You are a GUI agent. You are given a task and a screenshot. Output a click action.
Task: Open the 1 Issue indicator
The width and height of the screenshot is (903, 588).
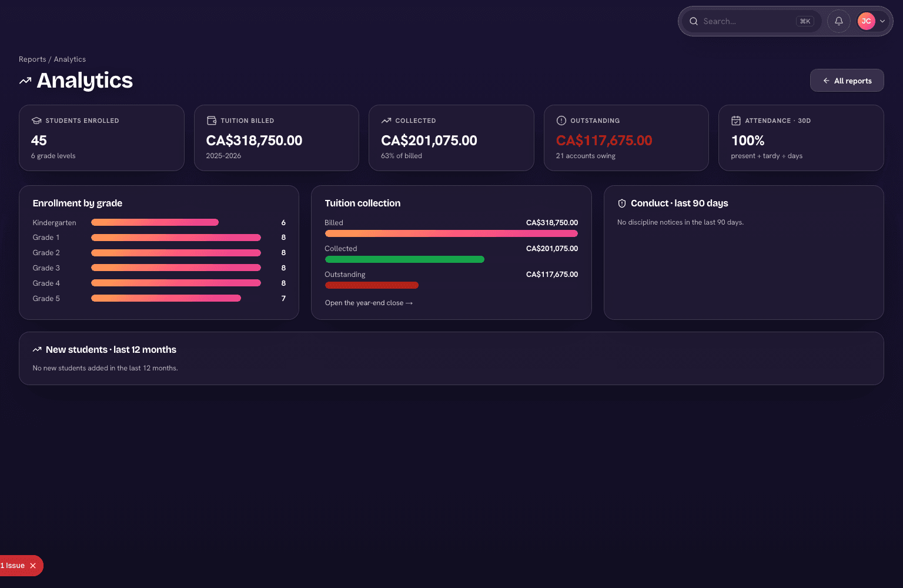pos(12,566)
